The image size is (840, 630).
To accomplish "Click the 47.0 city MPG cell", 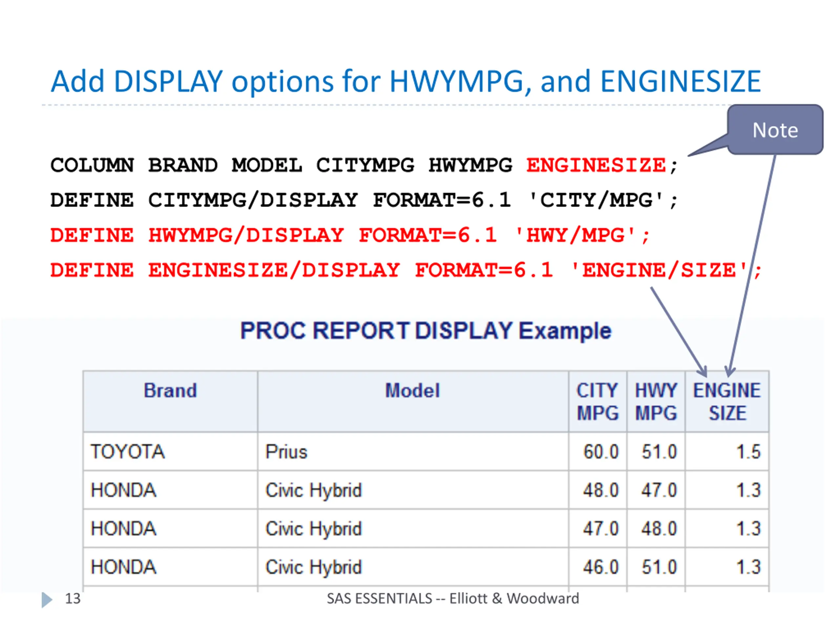I will pyautogui.click(x=598, y=528).
